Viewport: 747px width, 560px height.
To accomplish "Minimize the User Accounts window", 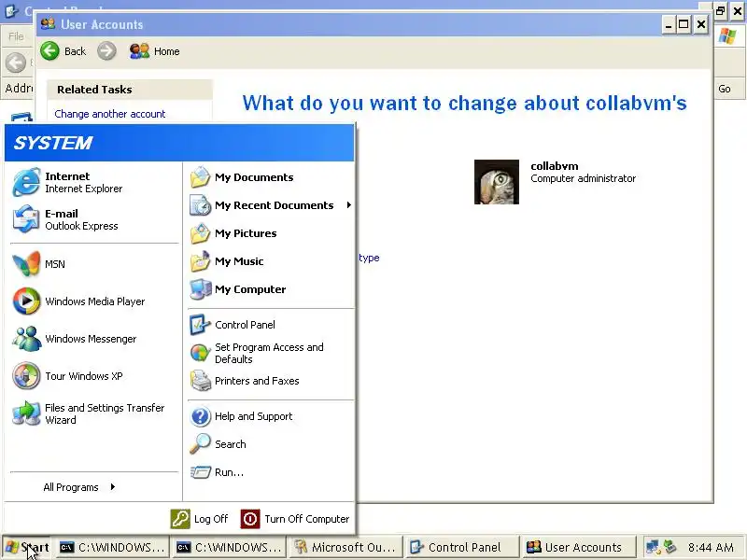I will [x=669, y=24].
